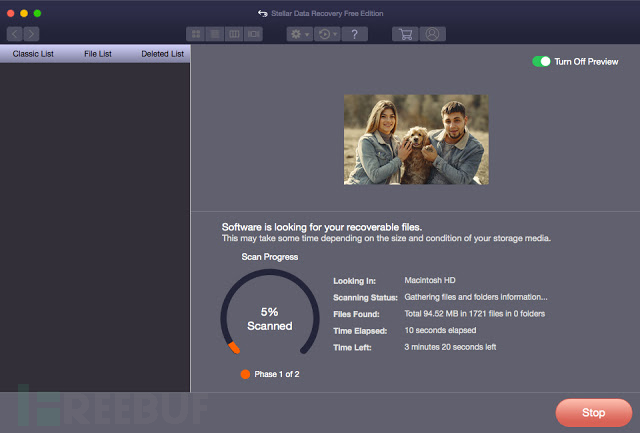Switch to list view layout

pos(215,34)
